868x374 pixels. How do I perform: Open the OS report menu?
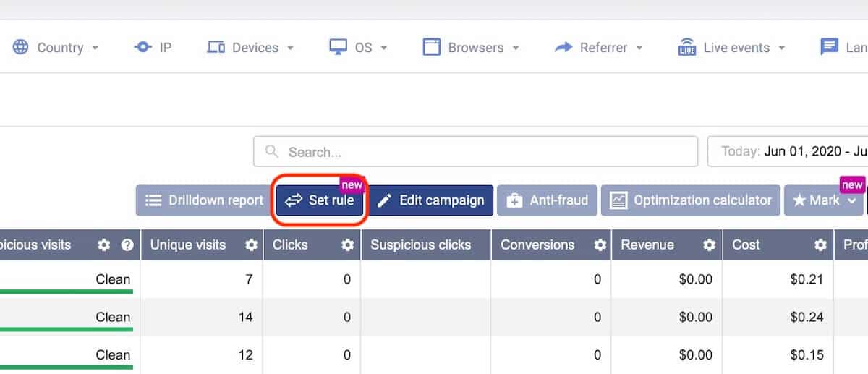coord(359,48)
